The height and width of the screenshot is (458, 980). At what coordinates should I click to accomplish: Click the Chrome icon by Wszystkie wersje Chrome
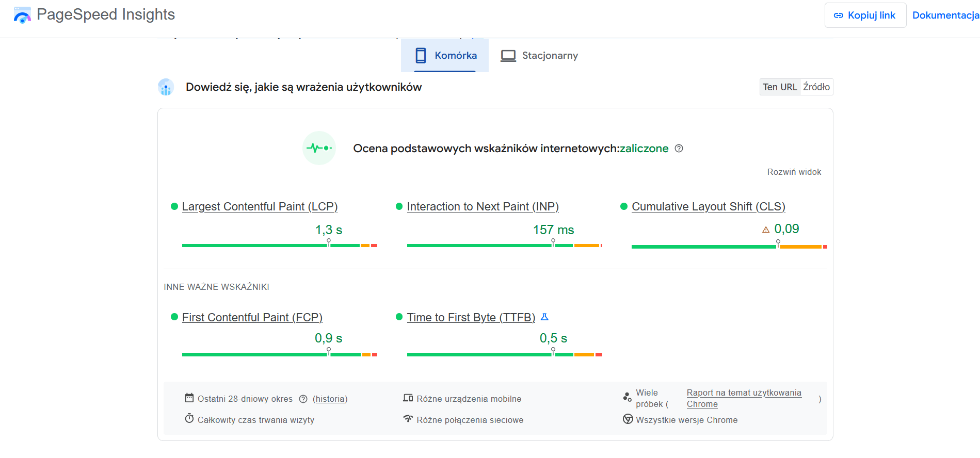tap(628, 419)
